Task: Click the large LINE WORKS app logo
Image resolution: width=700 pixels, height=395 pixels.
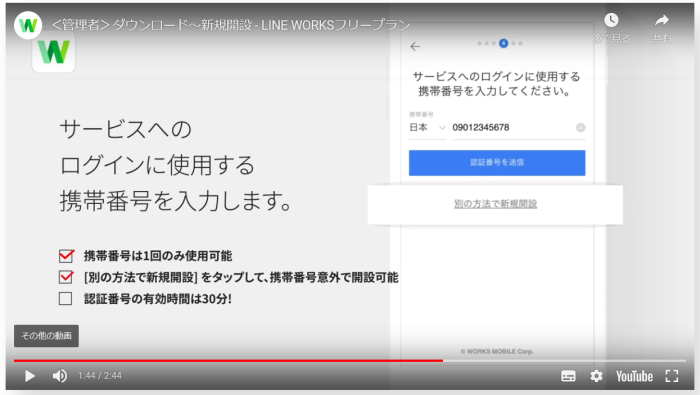Action: click(54, 52)
